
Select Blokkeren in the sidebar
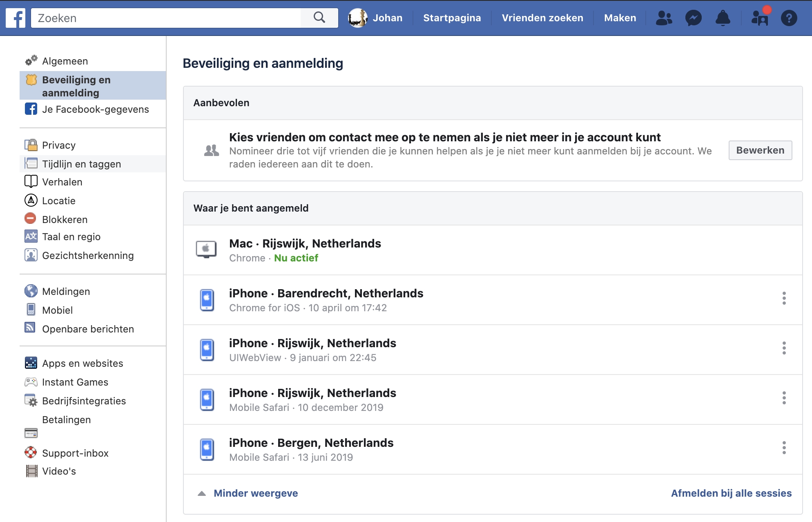[x=65, y=220]
